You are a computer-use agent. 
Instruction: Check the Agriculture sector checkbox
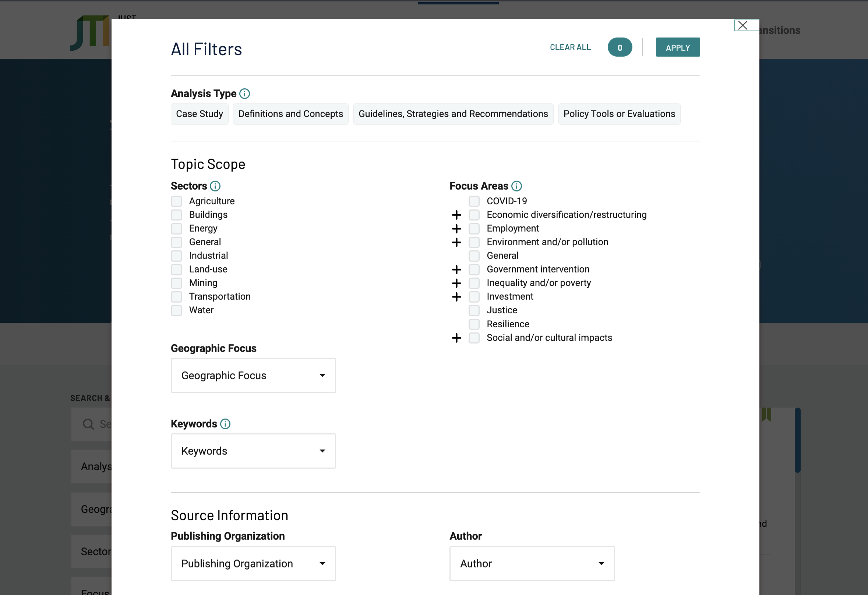tap(177, 201)
